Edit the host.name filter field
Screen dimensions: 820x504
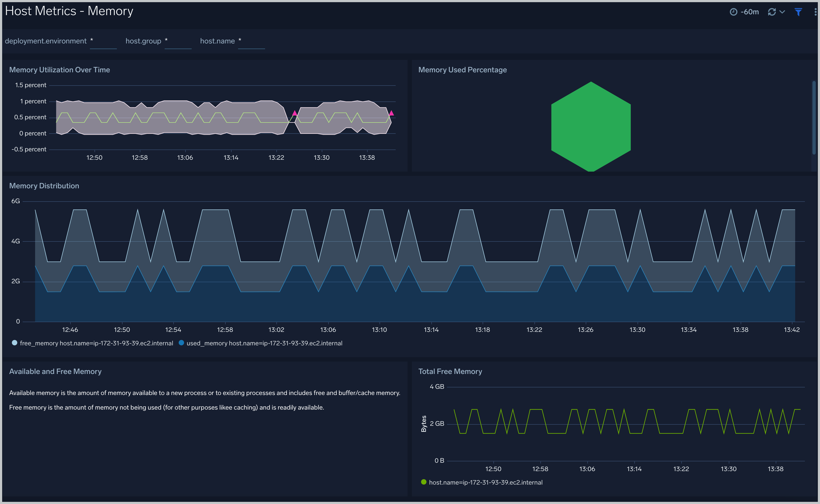251,41
